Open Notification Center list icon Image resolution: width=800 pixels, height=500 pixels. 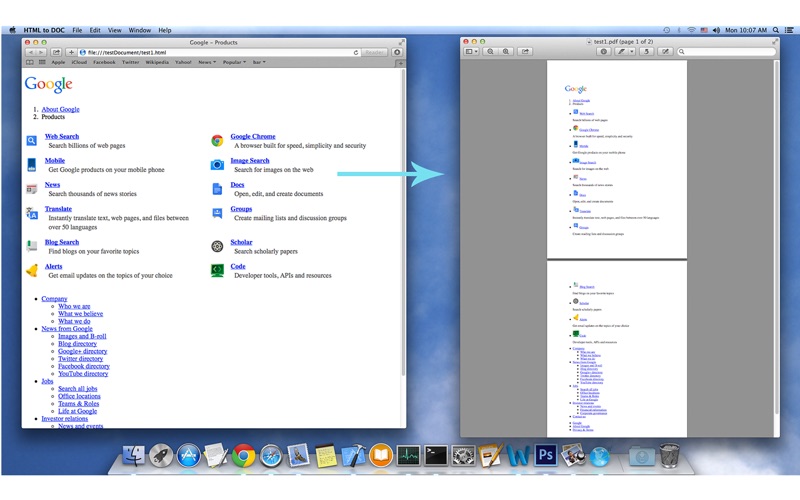pyautogui.click(x=789, y=30)
